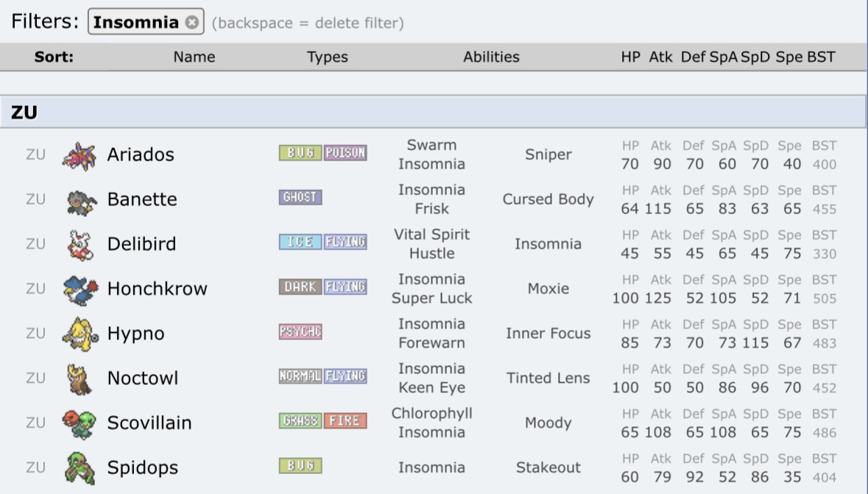Viewport: 868px width, 494px height.
Task: Select the Delibird name
Action: point(141,244)
